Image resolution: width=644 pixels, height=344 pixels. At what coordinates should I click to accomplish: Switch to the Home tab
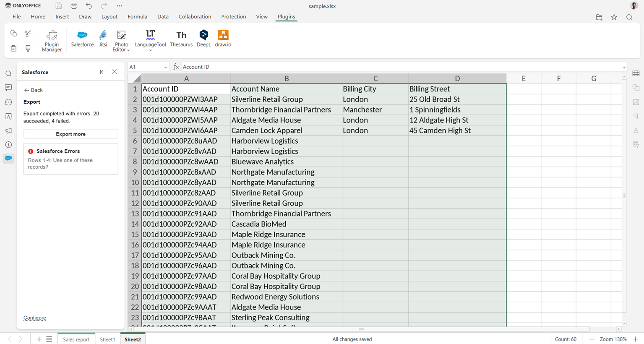[x=38, y=17]
